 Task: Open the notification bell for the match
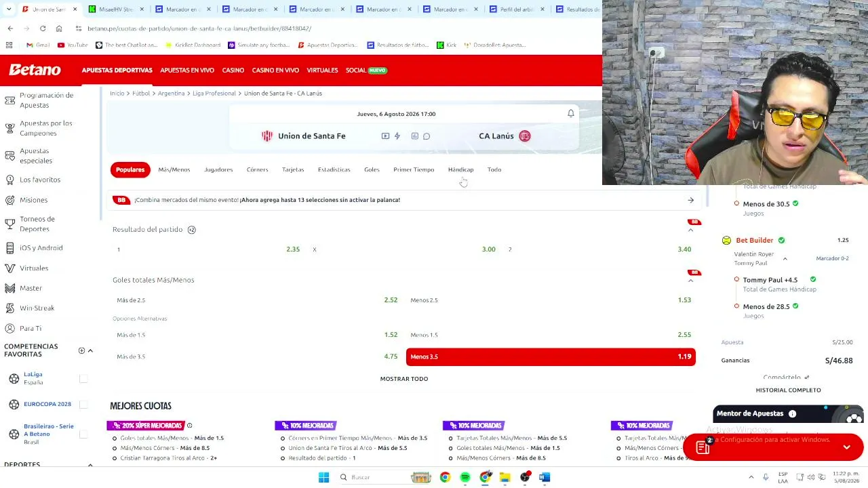click(571, 113)
